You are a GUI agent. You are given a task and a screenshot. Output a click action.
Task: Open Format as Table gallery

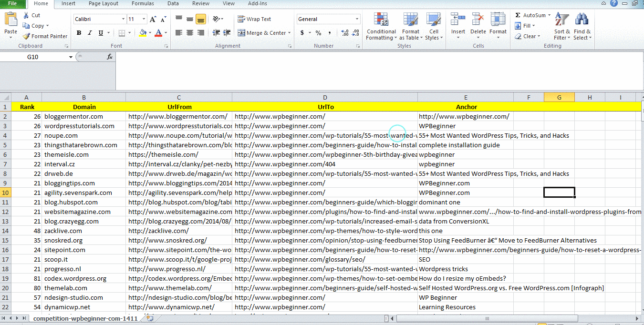[411, 27]
